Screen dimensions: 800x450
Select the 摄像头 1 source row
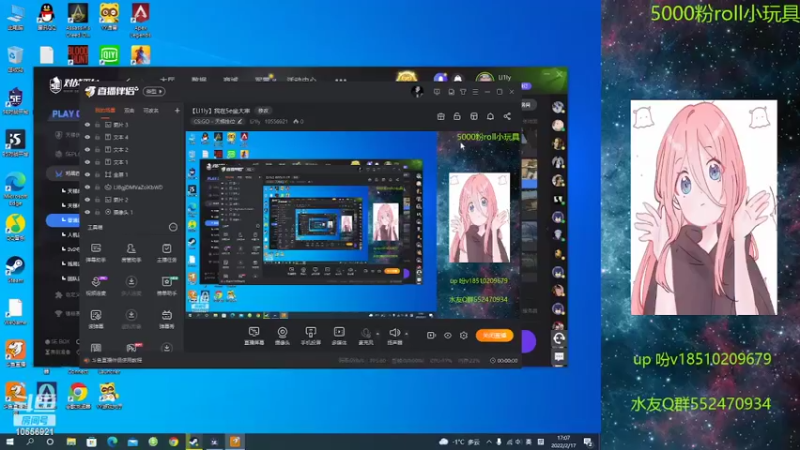[x=132, y=212]
